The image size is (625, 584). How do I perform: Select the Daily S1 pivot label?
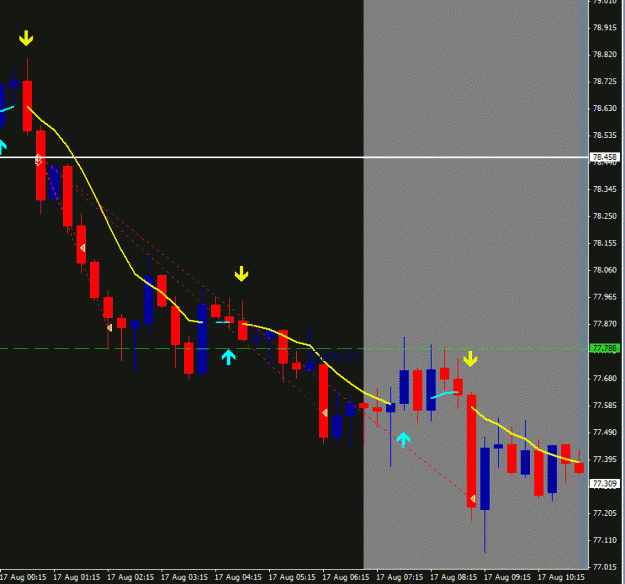tap(336, 356)
